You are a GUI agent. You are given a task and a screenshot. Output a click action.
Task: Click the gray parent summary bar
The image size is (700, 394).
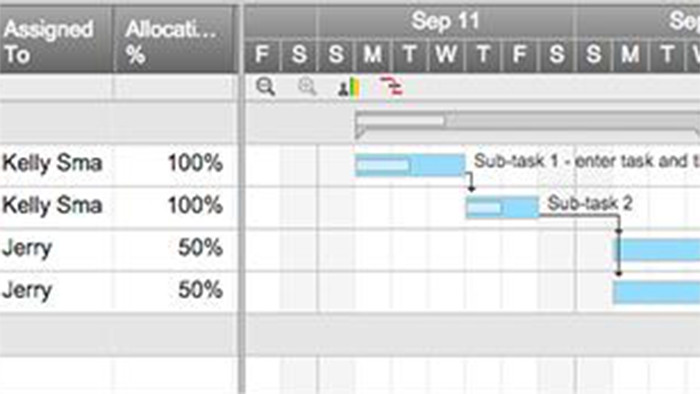(528, 124)
